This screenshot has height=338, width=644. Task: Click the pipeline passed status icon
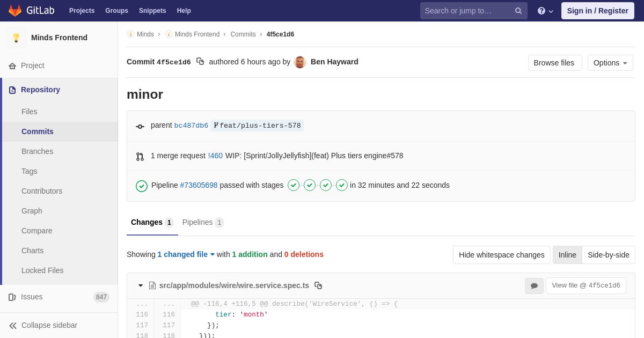tap(142, 186)
